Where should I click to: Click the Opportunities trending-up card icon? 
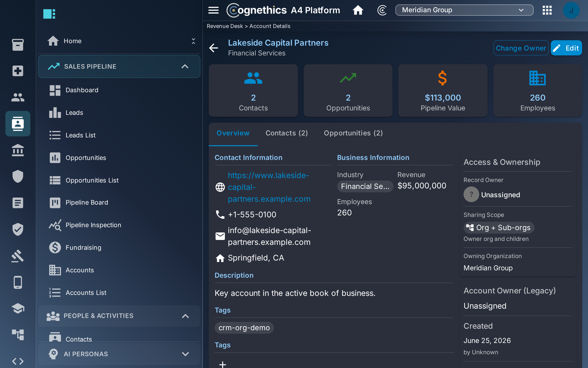(348, 78)
